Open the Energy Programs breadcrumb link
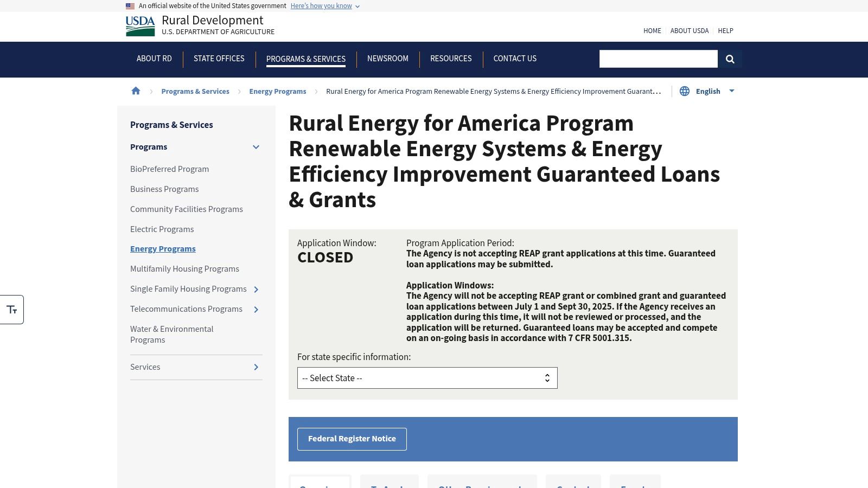Screen dimensions: 868x488 point(278,91)
